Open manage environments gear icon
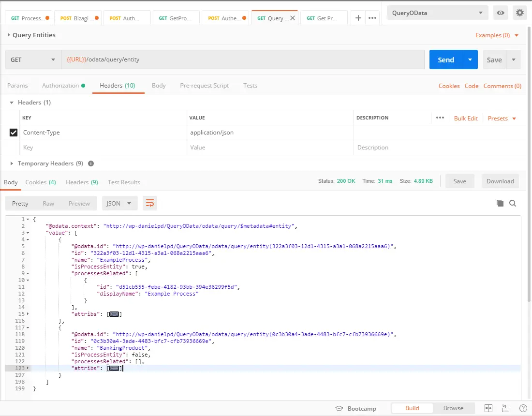The width and height of the screenshot is (532, 416). click(x=520, y=13)
